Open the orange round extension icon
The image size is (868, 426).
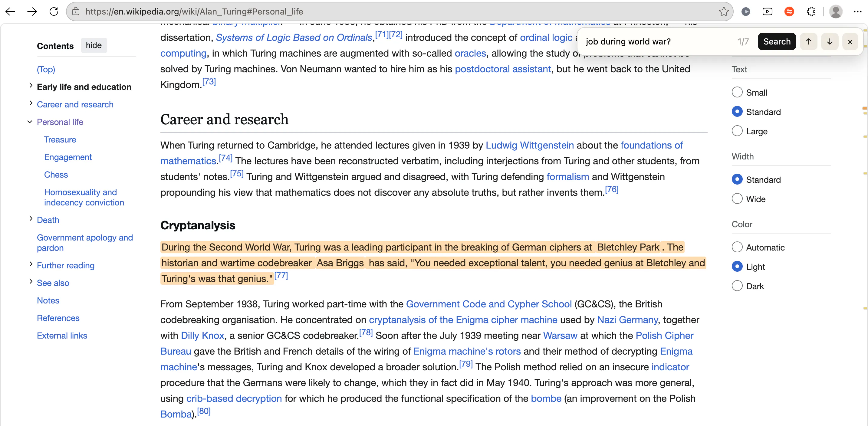(x=789, y=11)
